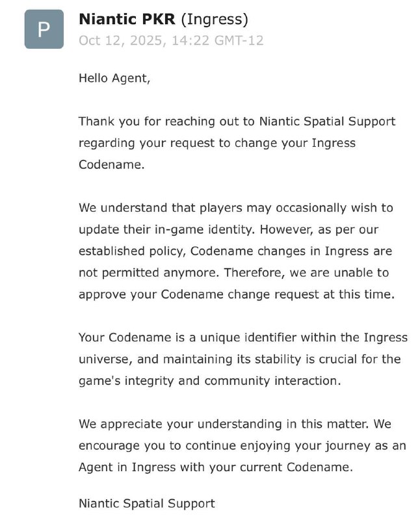Click the line starting 'Your Codename is a unique identifier'
This screenshot has height=520, width=420.
click(x=243, y=337)
